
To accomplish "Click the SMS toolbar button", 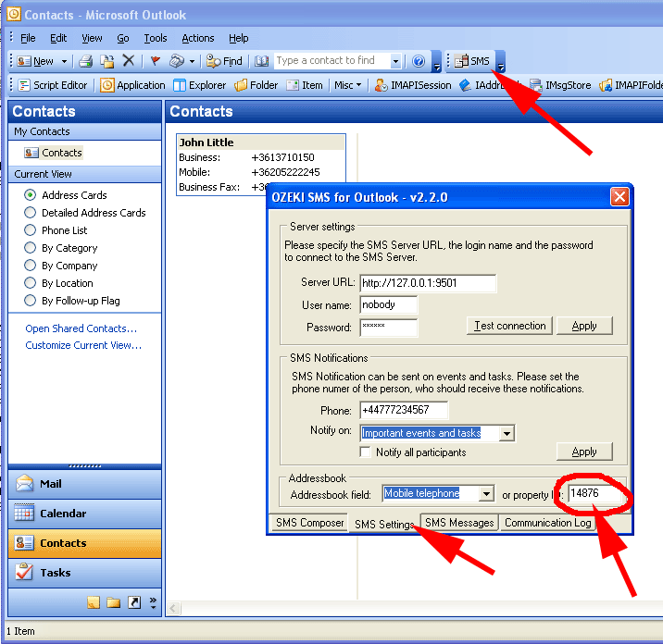I will pos(472,62).
